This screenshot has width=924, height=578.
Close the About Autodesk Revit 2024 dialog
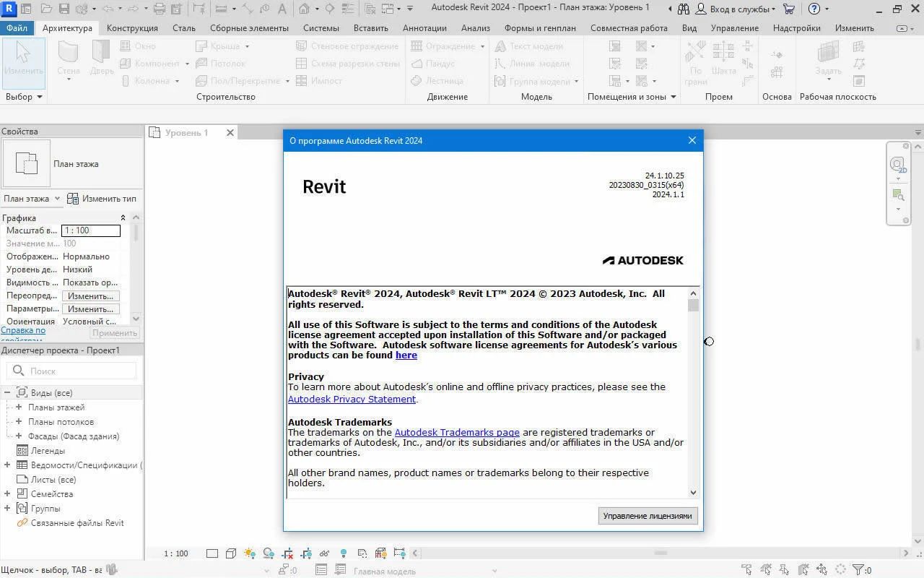(692, 140)
